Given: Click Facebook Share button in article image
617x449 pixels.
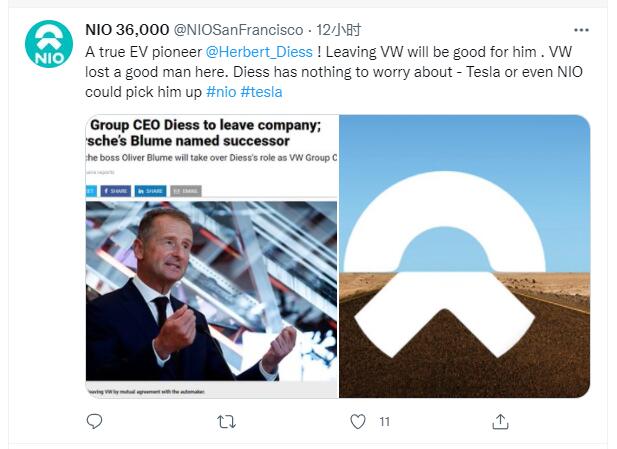Looking at the screenshot, I should coord(113,190).
